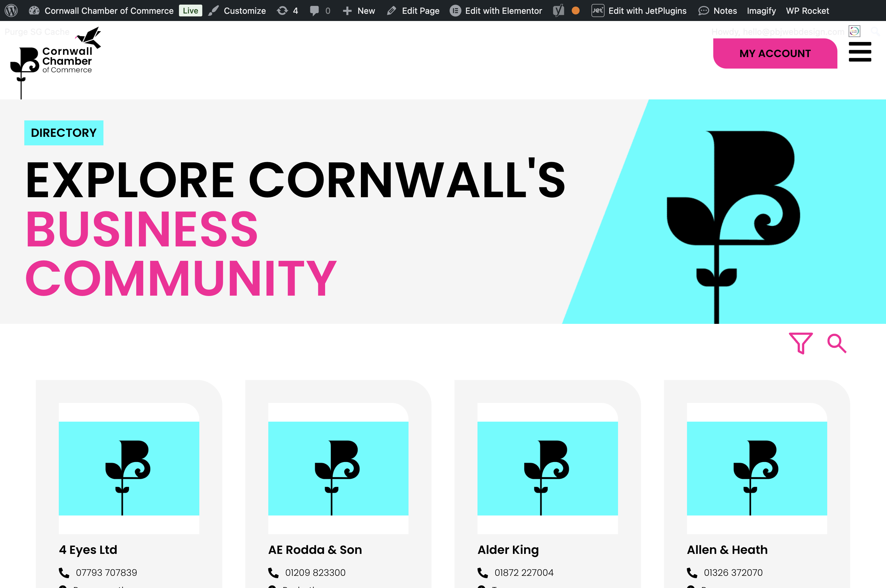Click the DIRECTORY label badge
Viewport: 886px width, 588px height.
pyautogui.click(x=64, y=133)
